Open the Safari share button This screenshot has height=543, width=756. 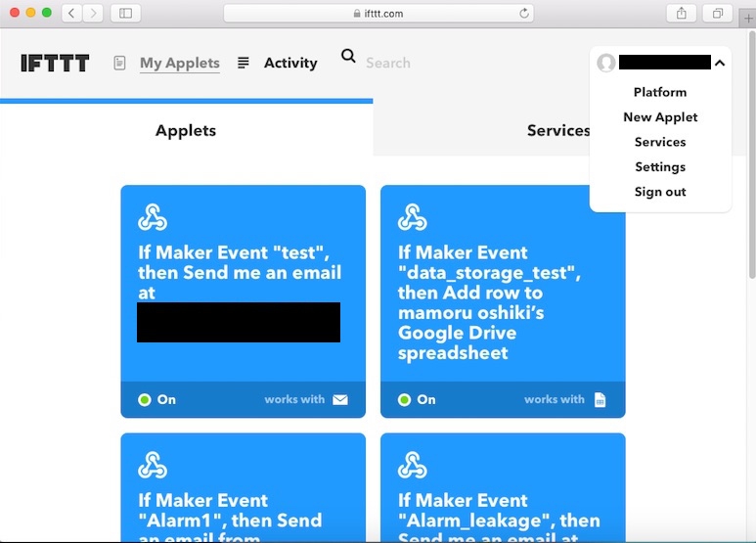[682, 13]
